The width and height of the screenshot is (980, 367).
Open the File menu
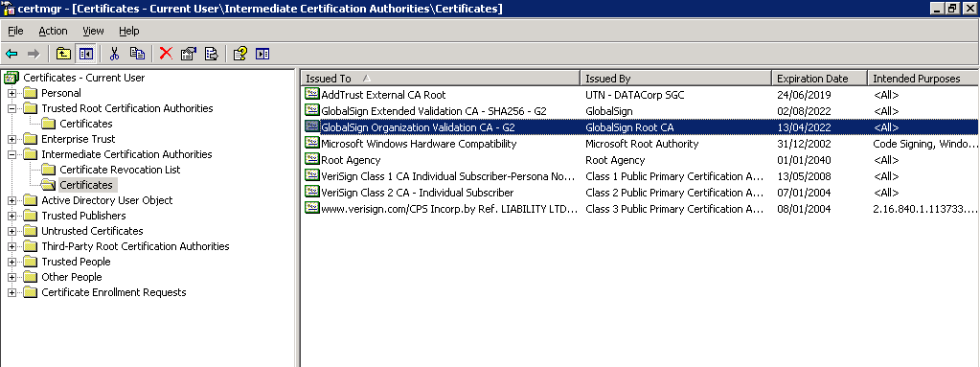pyautogui.click(x=15, y=31)
